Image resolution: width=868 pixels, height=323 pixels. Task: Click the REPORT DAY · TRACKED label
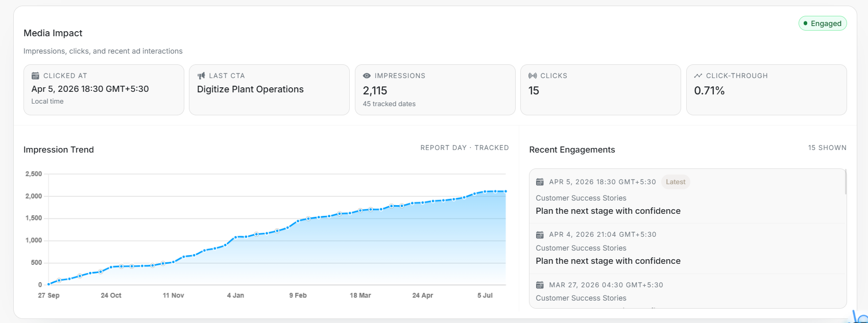coord(465,147)
